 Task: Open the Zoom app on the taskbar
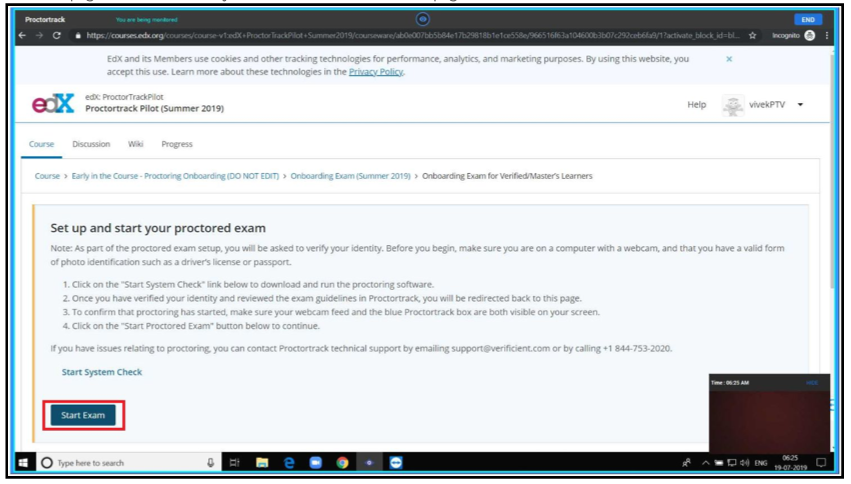[x=315, y=463]
